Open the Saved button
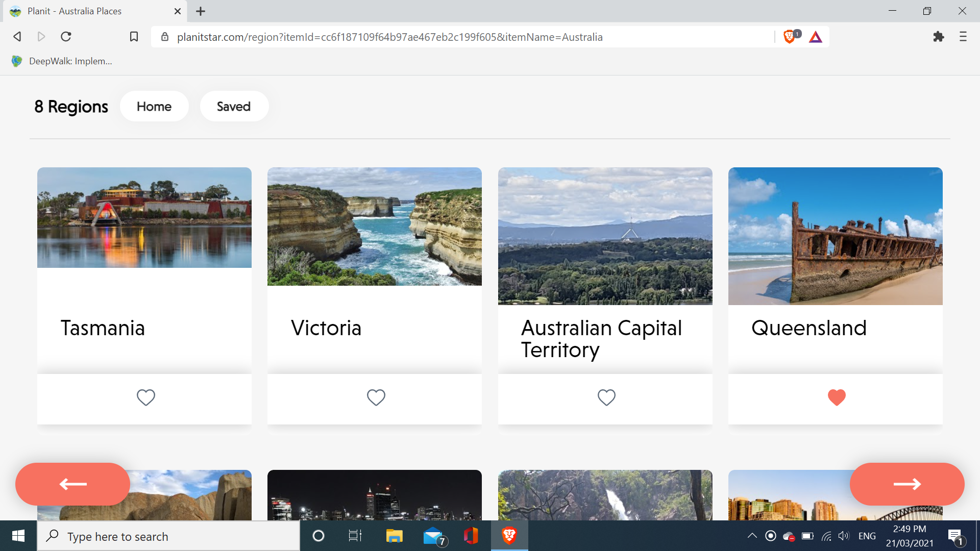Viewport: 980px width, 551px height. coord(234,106)
